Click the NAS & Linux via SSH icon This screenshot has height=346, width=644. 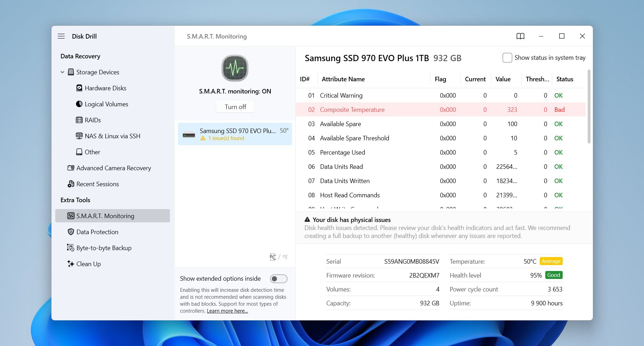(79, 136)
